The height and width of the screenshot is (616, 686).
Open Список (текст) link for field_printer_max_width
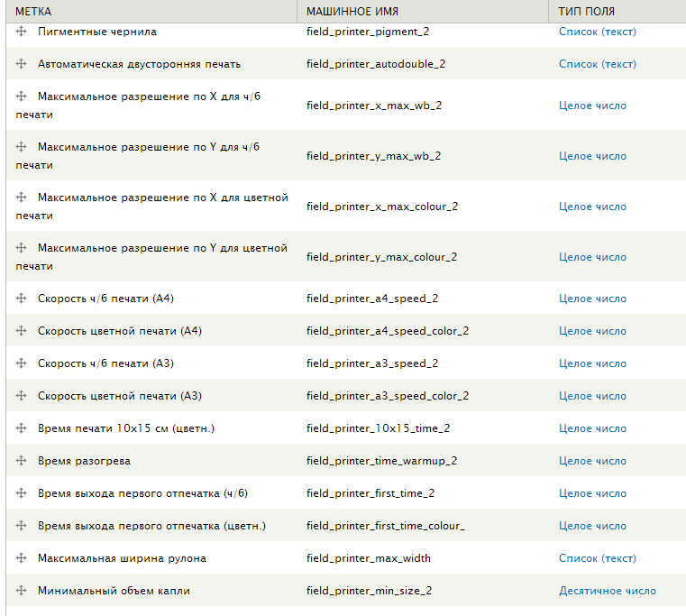pyautogui.click(x=597, y=558)
